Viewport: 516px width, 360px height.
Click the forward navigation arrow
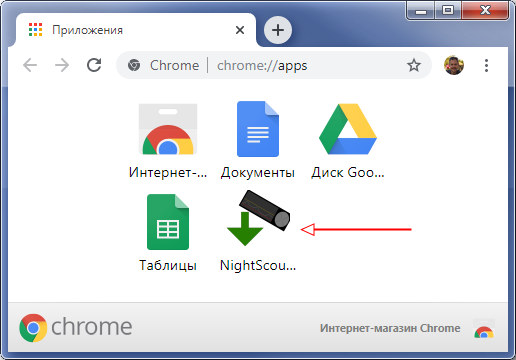click(x=62, y=65)
